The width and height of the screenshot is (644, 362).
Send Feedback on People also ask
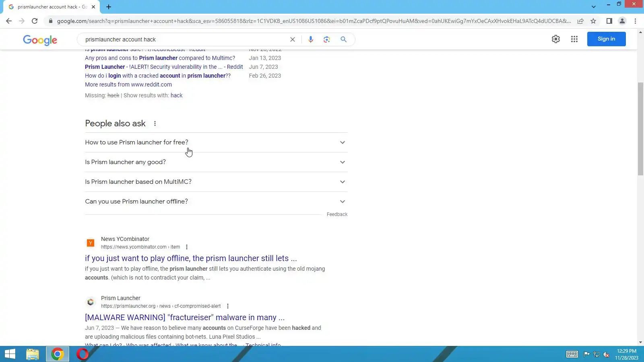click(337, 214)
